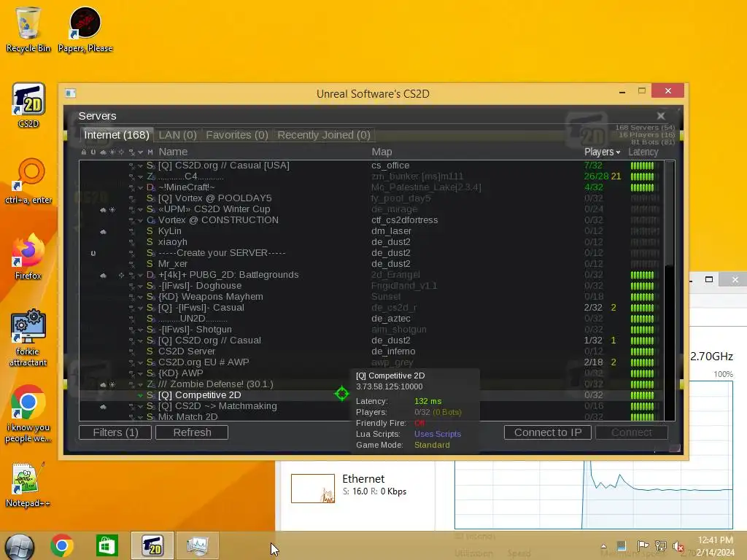Screen dimensions: 747x560
Task: Open CS2D desktop shortcut
Action: pyautogui.click(x=28, y=105)
